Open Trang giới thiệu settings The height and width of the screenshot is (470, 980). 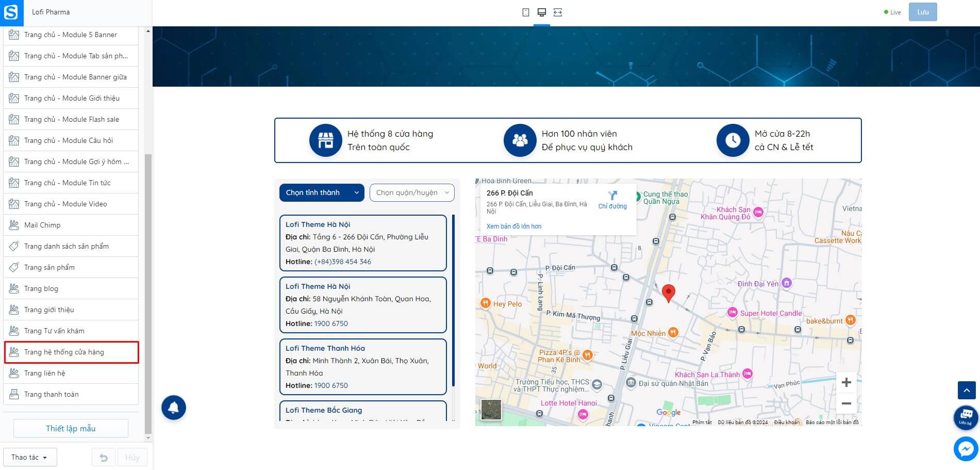tap(71, 310)
